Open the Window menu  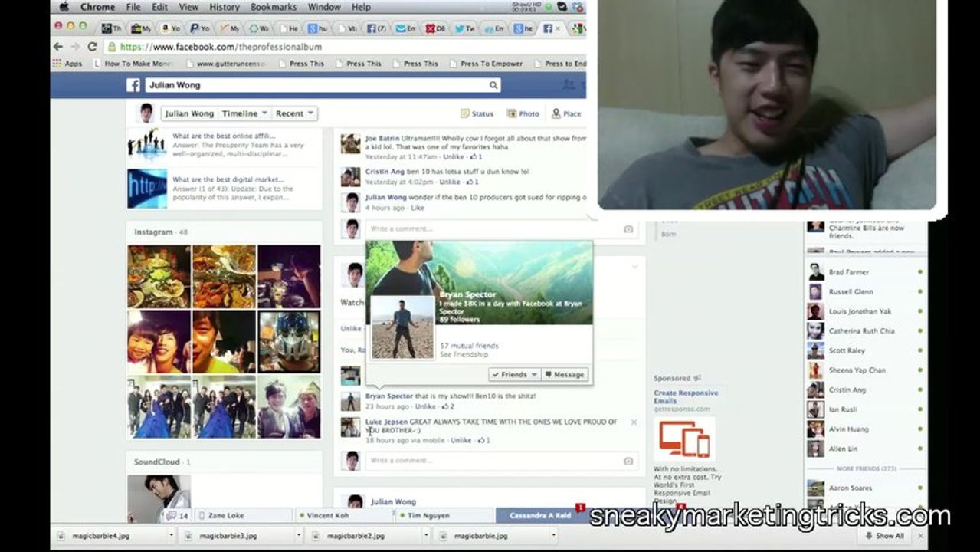point(325,7)
